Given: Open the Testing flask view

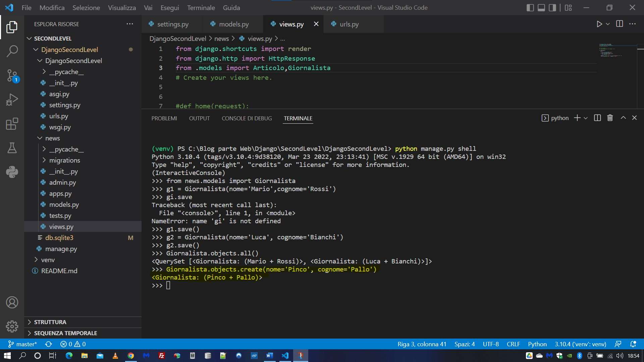Looking at the screenshot, I should pos(12,148).
